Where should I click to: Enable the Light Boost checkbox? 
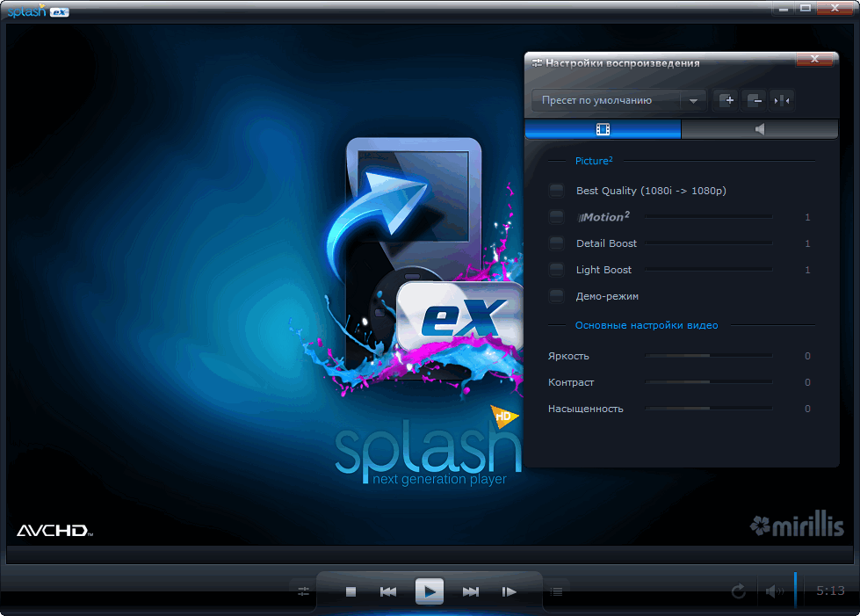[x=556, y=269]
